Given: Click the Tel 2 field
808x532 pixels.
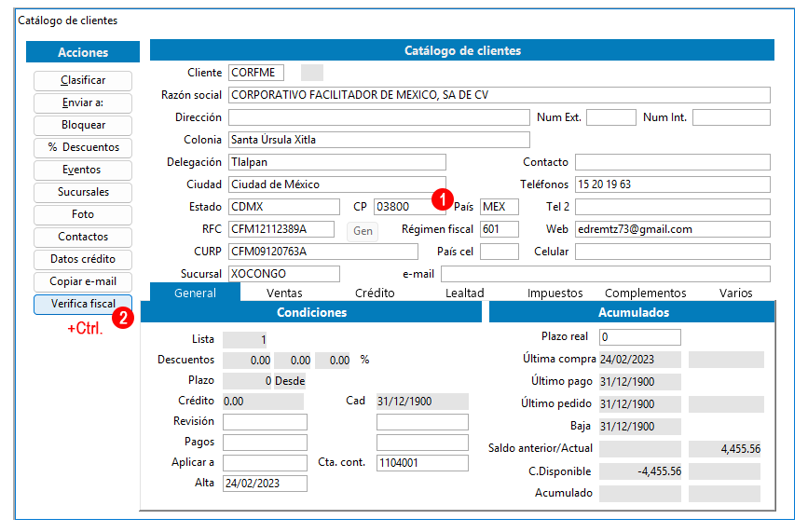Looking at the screenshot, I should coord(673,207).
